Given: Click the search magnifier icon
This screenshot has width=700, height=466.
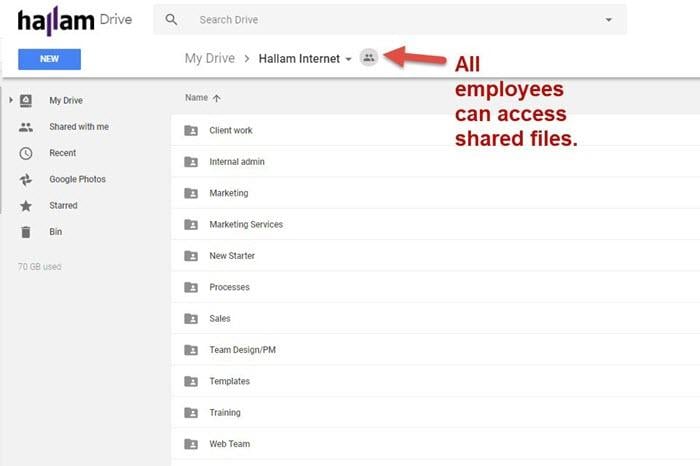Looking at the screenshot, I should 171,20.
